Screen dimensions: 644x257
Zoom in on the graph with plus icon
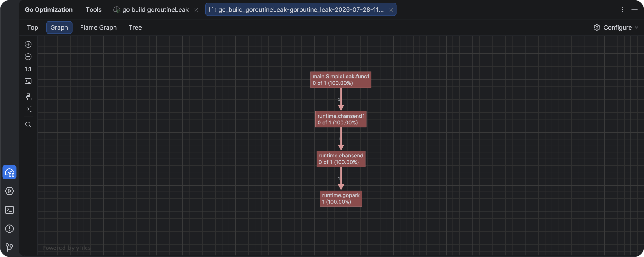tap(28, 44)
